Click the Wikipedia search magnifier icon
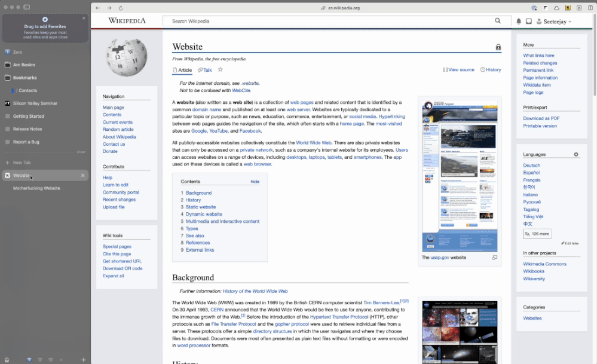 point(498,21)
